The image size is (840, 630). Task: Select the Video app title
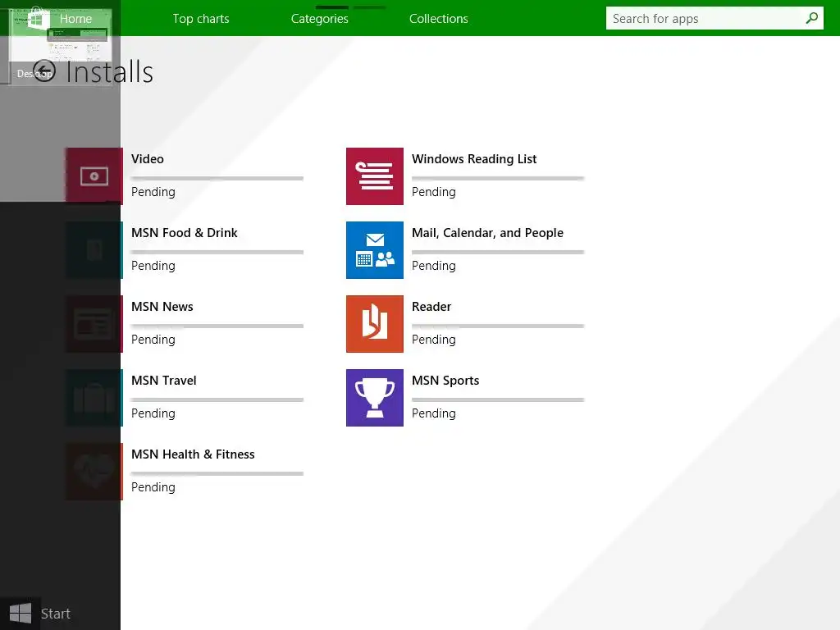coord(148,159)
